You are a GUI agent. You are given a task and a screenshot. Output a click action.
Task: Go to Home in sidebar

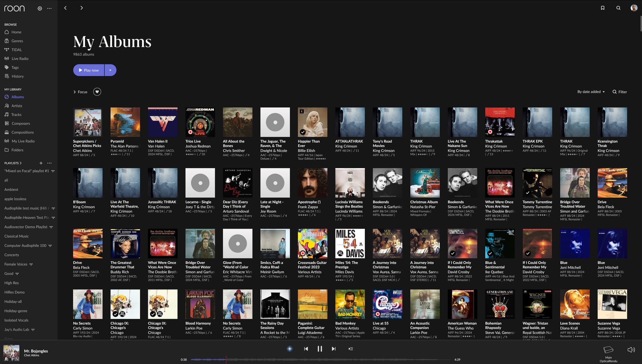coord(16,32)
